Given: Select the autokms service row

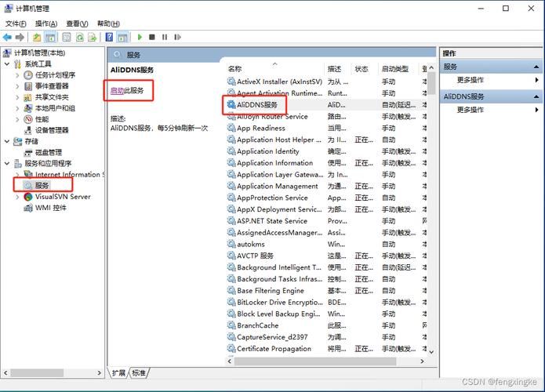Looking at the screenshot, I should (x=327, y=245).
